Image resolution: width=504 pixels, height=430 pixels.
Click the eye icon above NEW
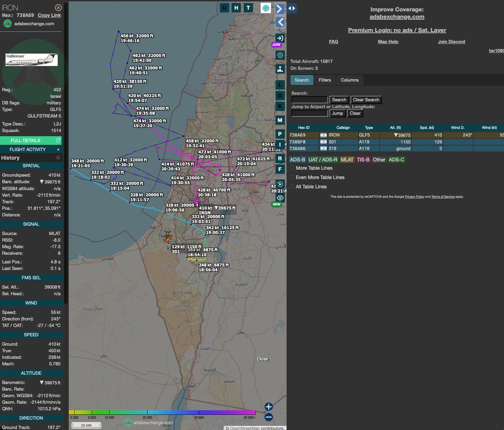pos(280,198)
